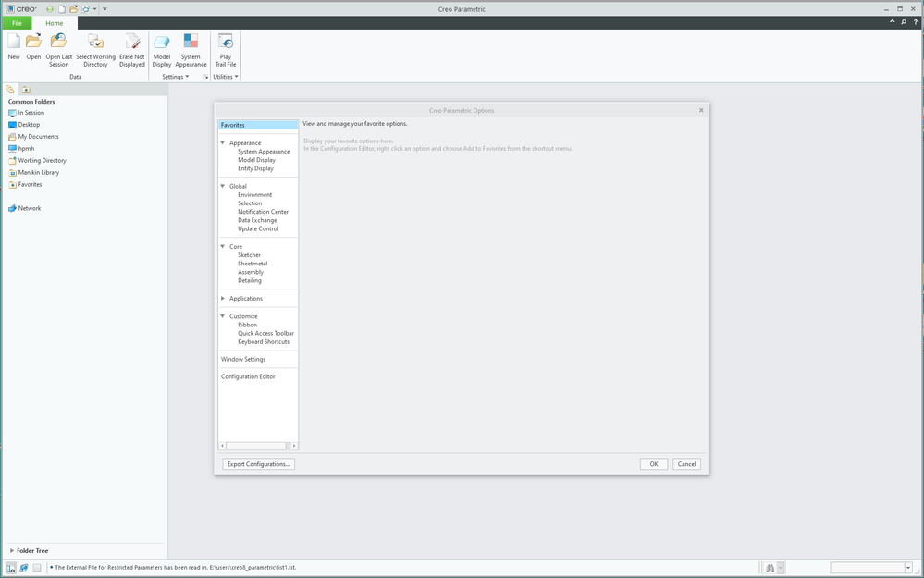924x578 pixels.
Task: Click the windows icon in quick access toolbar
Action: (85, 9)
